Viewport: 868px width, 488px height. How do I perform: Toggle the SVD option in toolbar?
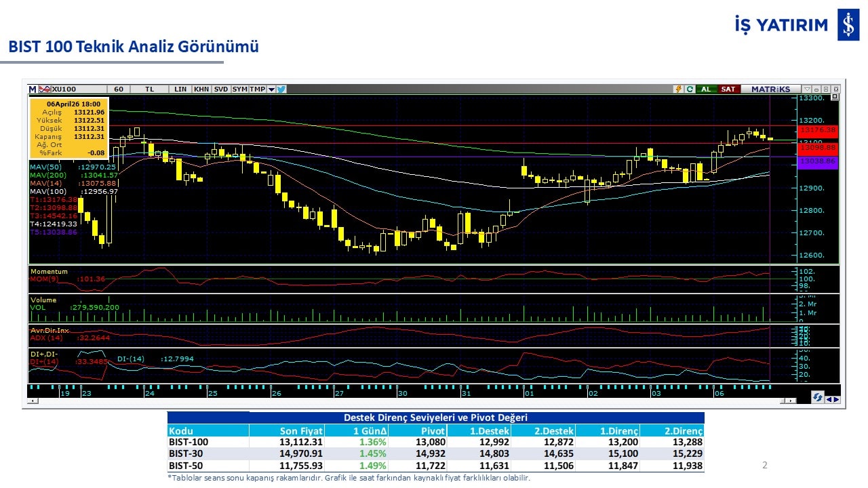click(x=221, y=89)
